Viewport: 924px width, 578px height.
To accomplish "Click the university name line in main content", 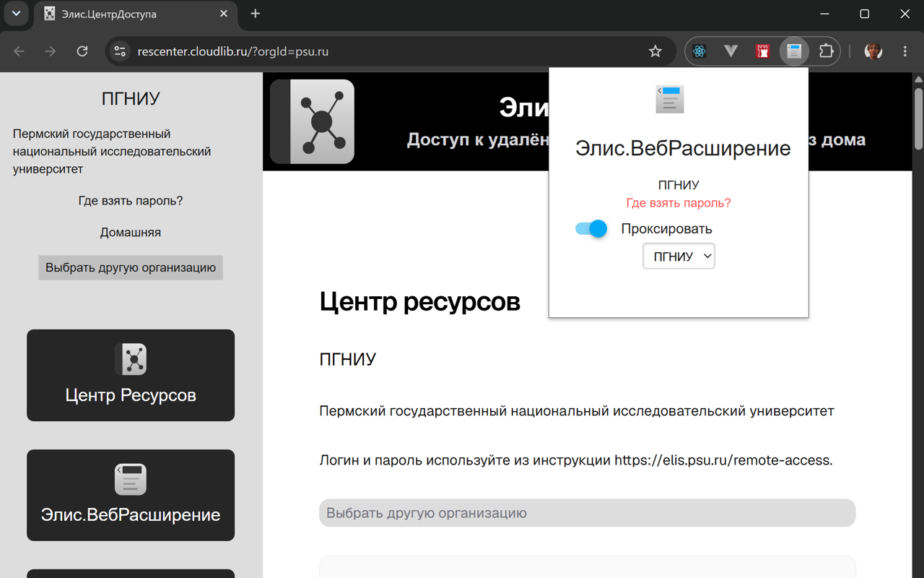I will 577,411.
